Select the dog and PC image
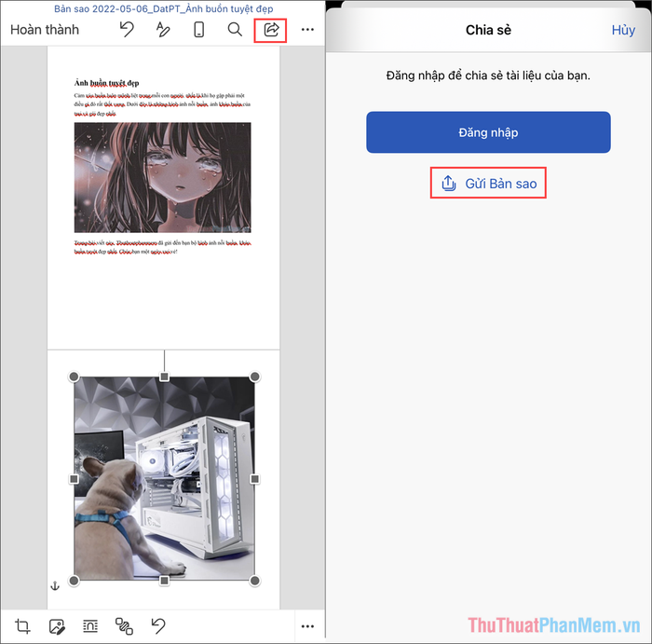The image size is (652, 644). coord(164,478)
